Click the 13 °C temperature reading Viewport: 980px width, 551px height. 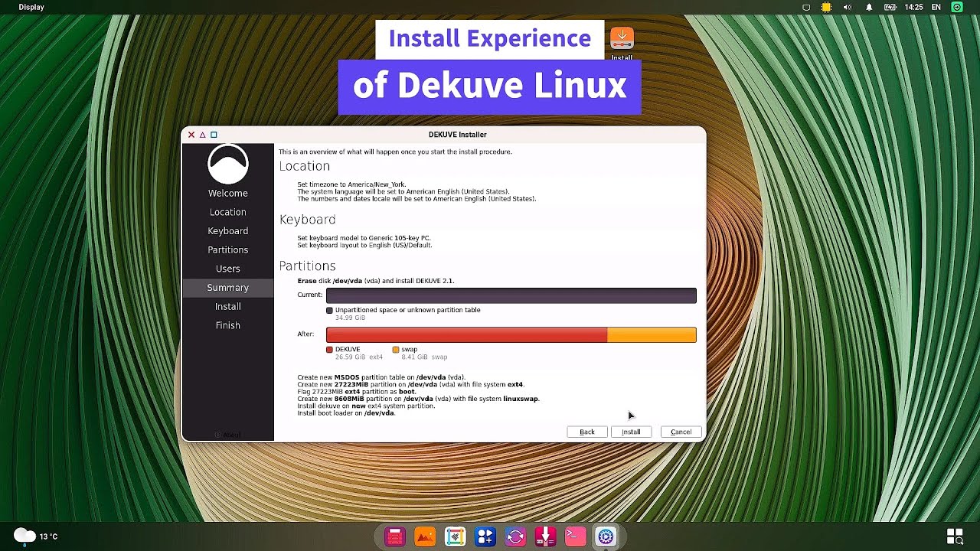(x=49, y=536)
